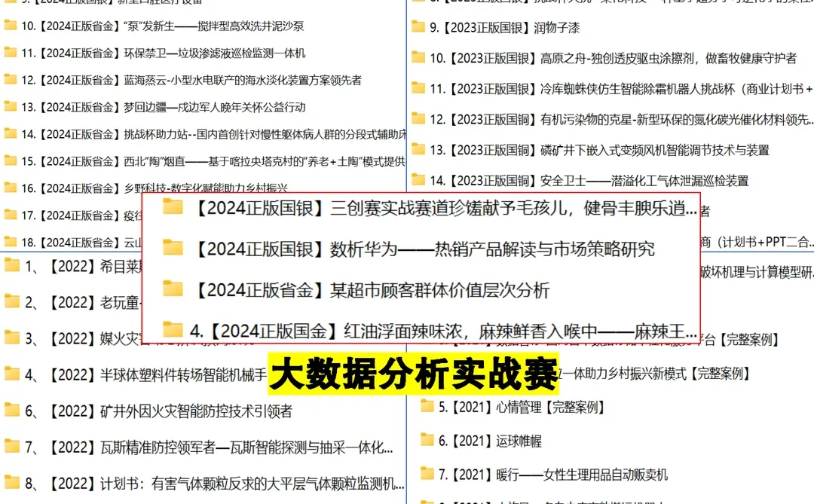Screen dimensions: 814x504
Task: Click folder icon for 13.【2023正版国铜】磷矿井下 row
Action: [x=418, y=149]
